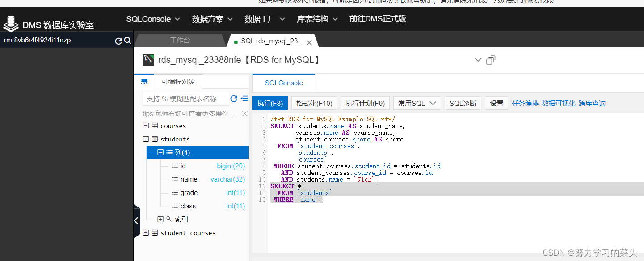
Task: Open the 数据可视化 link
Action: click(x=559, y=104)
